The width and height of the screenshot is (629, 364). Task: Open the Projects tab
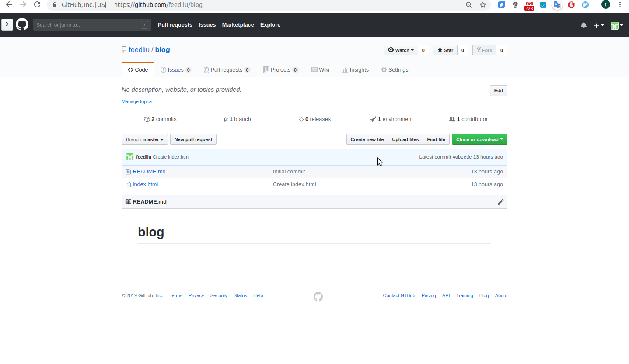281,70
